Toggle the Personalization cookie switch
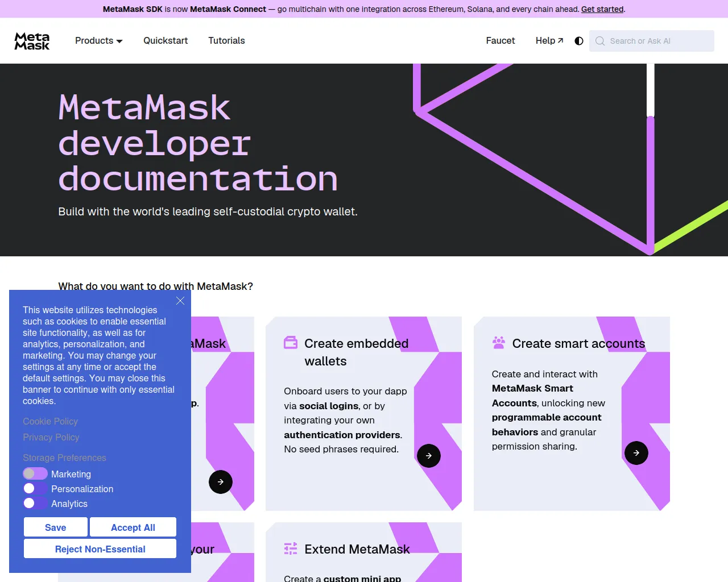Image resolution: width=728 pixels, height=582 pixels. pos(35,489)
